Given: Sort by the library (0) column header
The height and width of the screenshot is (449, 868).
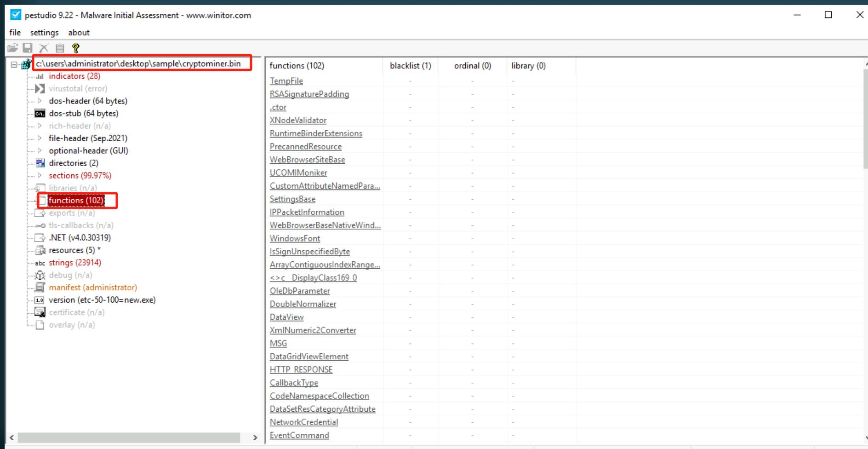Looking at the screenshot, I should click(x=541, y=66).
